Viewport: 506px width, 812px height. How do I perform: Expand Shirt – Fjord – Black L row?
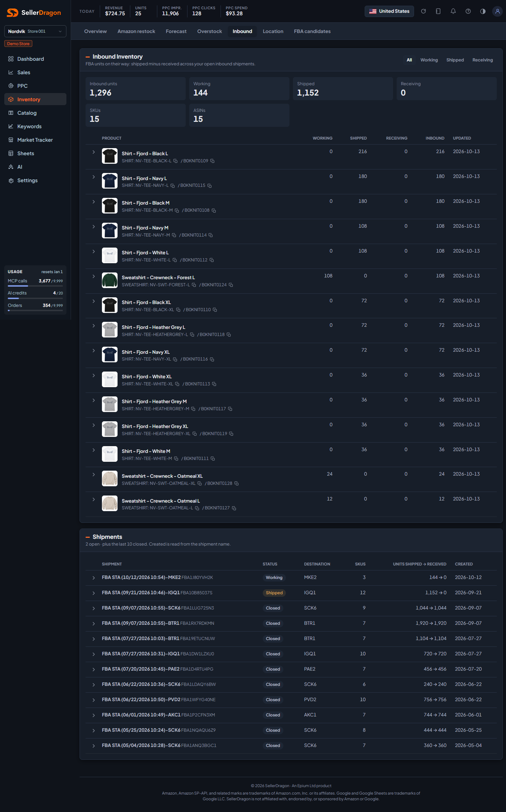(94, 152)
